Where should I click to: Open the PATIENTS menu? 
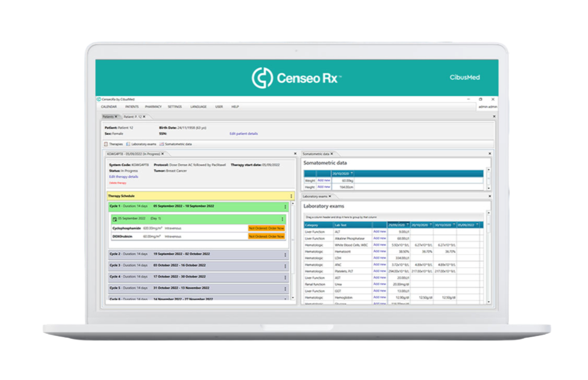click(132, 107)
